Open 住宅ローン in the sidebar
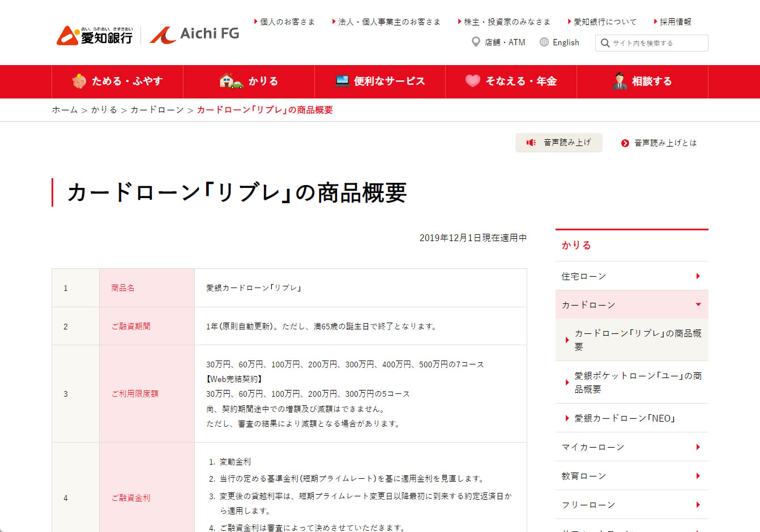Screen dimensions: 760x532 [632, 276]
